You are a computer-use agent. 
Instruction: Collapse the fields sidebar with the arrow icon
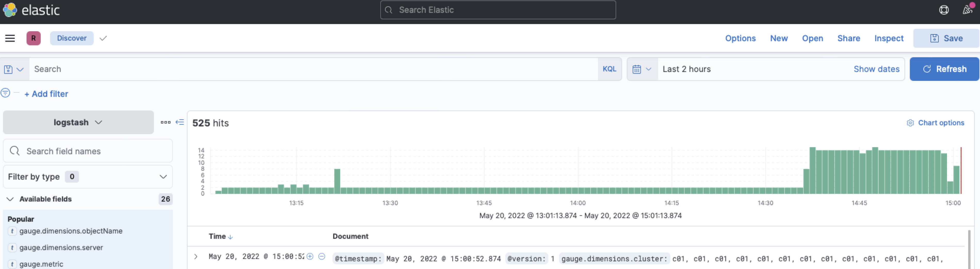click(x=180, y=122)
